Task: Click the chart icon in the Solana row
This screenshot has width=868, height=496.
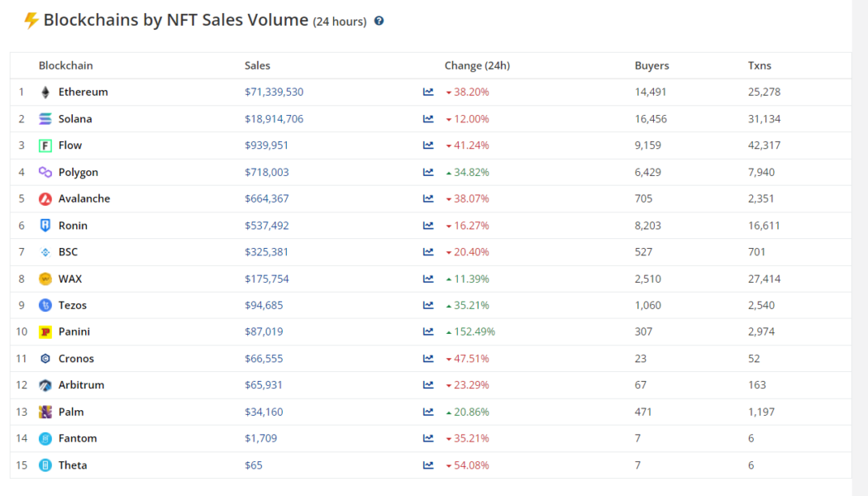Action: point(427,118)
